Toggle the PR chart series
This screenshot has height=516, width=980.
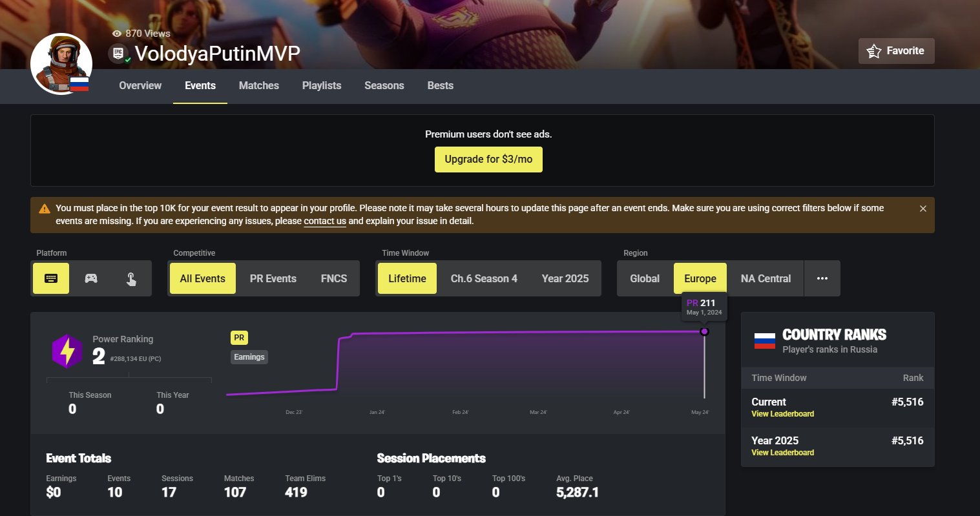click(239, 338)
